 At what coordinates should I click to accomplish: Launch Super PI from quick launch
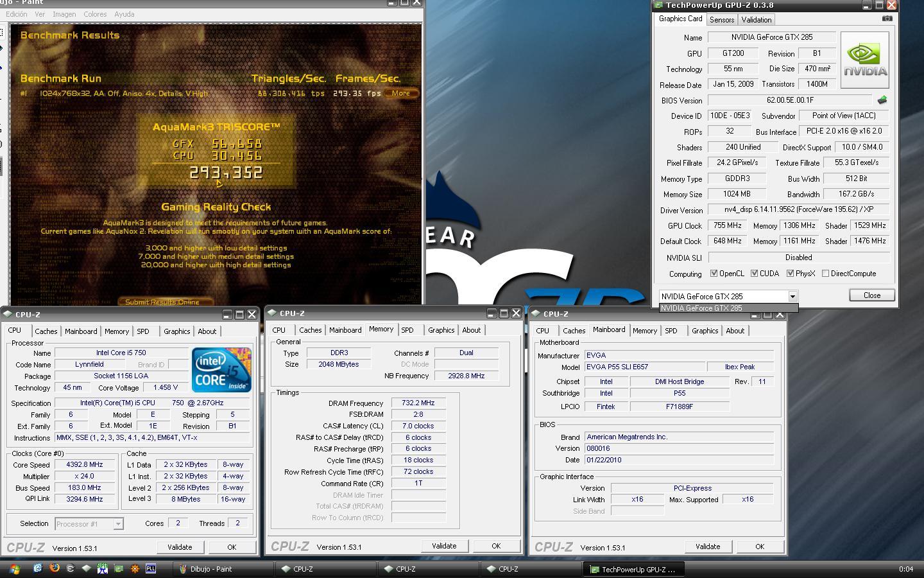103,568
